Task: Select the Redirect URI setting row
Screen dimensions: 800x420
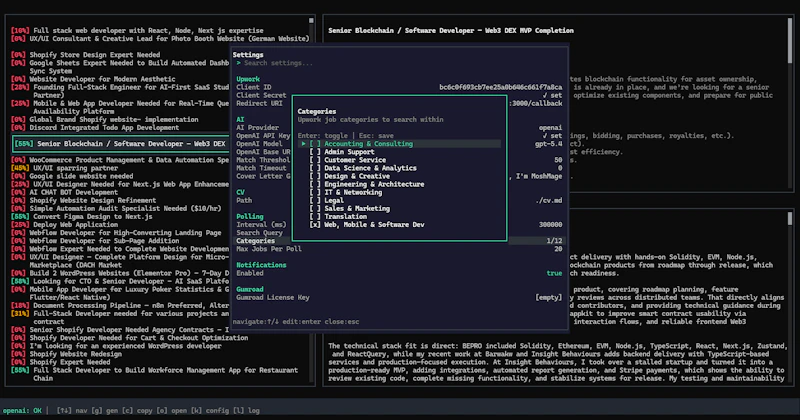Action: [399, 104]
